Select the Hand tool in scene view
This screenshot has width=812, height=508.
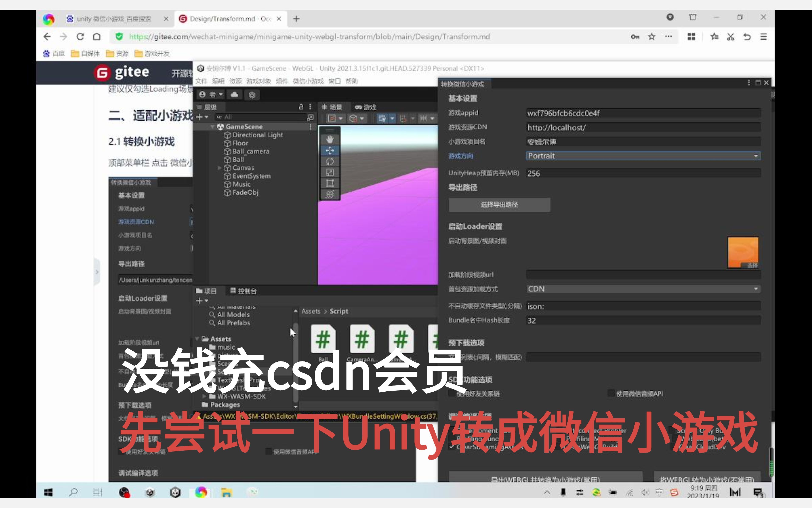(x=330, y=140)
